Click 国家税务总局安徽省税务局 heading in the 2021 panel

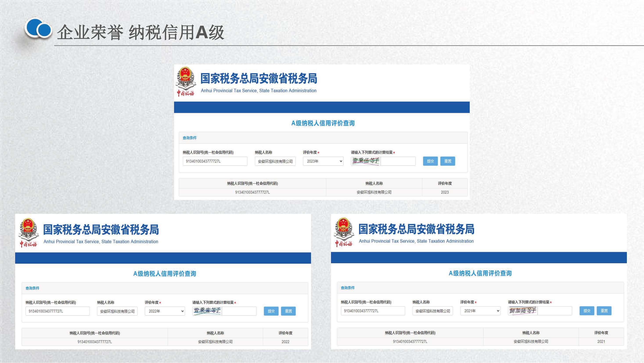(x=417, y=229)
